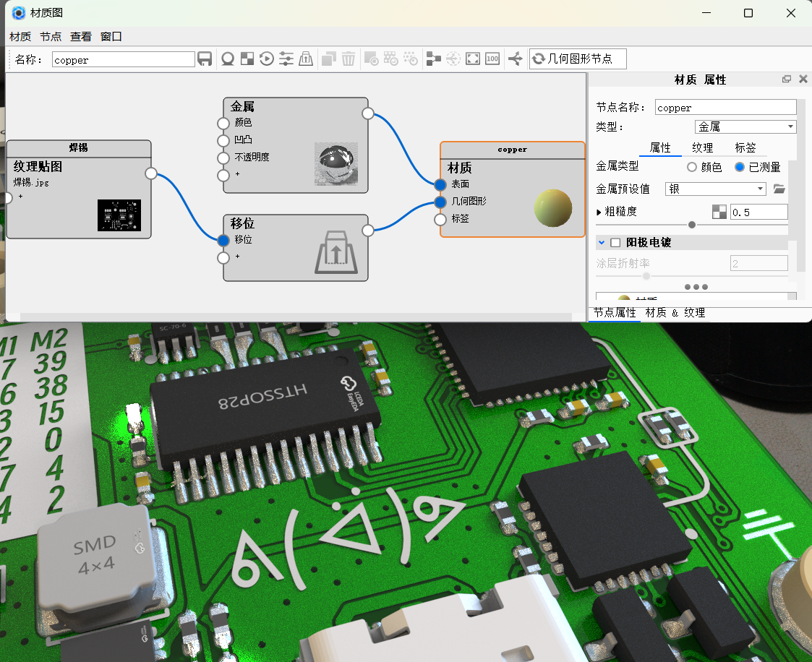Expand the 粗糙度 disclosure triangle
Screen dimensions: 812x662
click(x=599, y=212)
